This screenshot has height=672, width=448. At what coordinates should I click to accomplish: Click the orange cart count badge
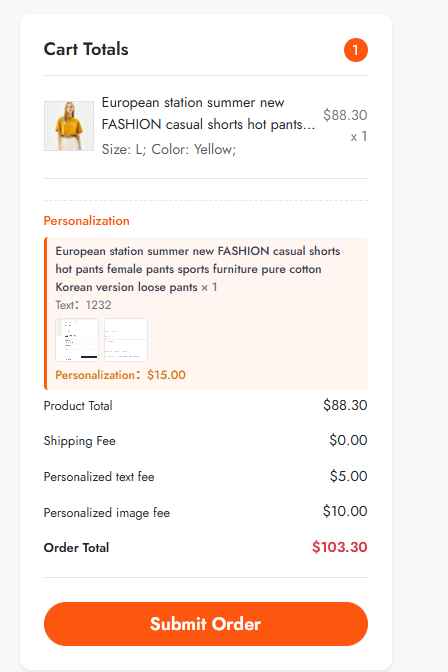click(356, 50)
